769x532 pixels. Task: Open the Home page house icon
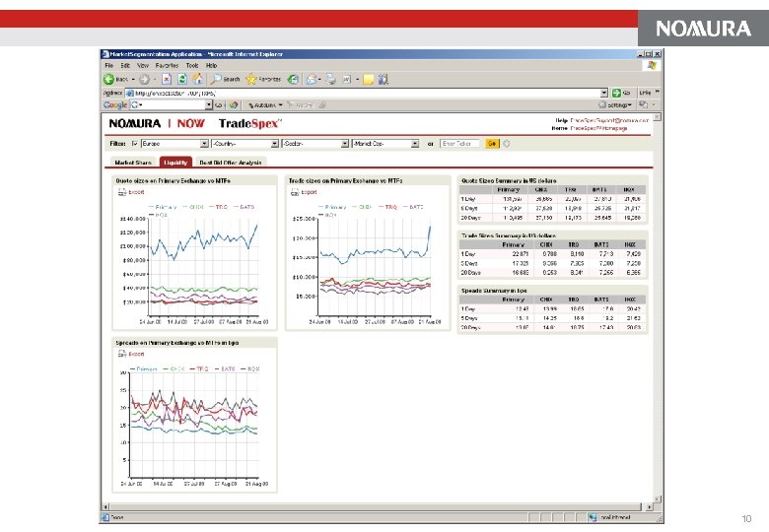(x=198, y=79)
